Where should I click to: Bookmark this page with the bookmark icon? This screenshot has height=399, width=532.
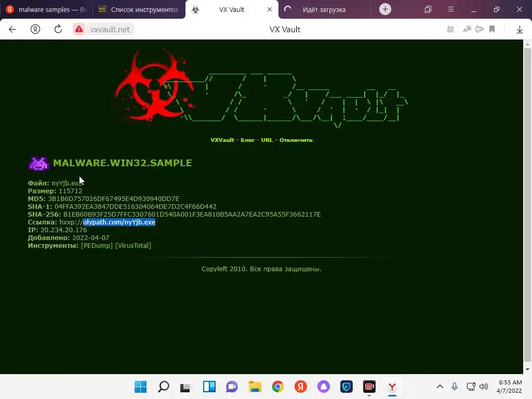click(492, 30)
